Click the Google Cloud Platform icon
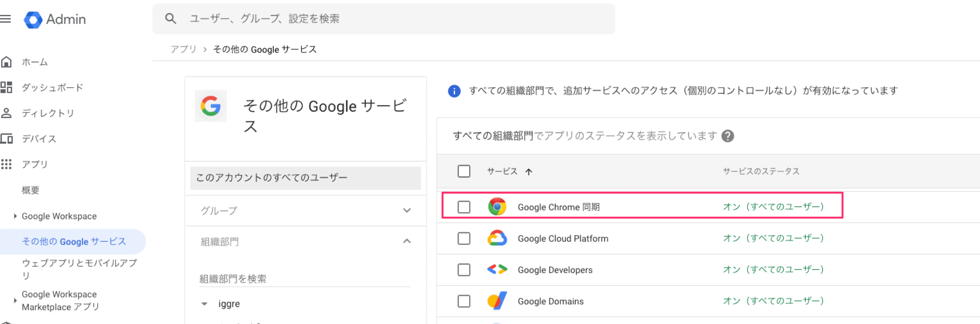The width and height of the screenshot is (980, 324). pos(497,238)
